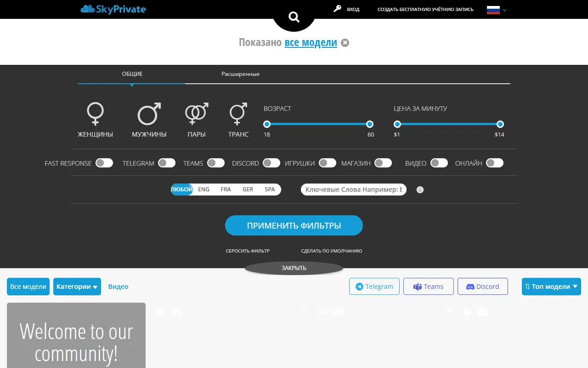Select the Мужчины gender icon

tap(149, 114)
